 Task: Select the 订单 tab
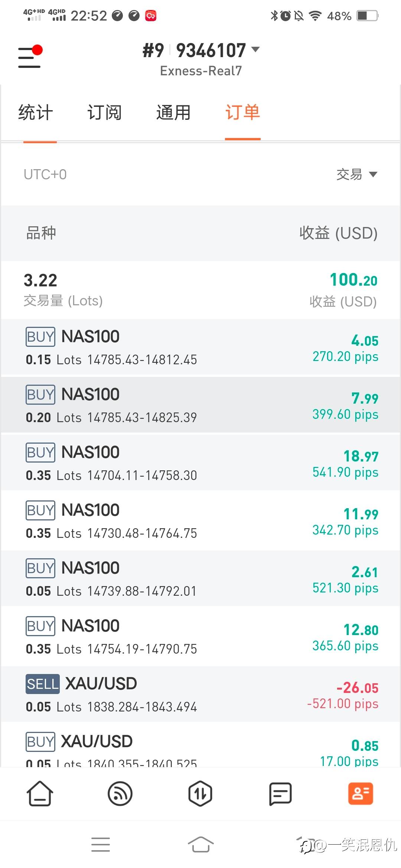242,113
